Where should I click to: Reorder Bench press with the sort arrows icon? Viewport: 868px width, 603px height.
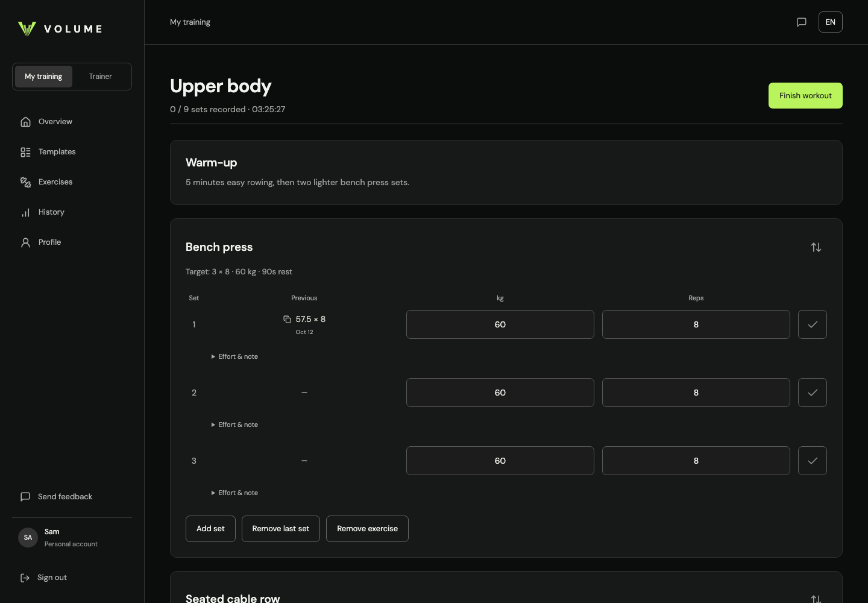click(816, 247)
